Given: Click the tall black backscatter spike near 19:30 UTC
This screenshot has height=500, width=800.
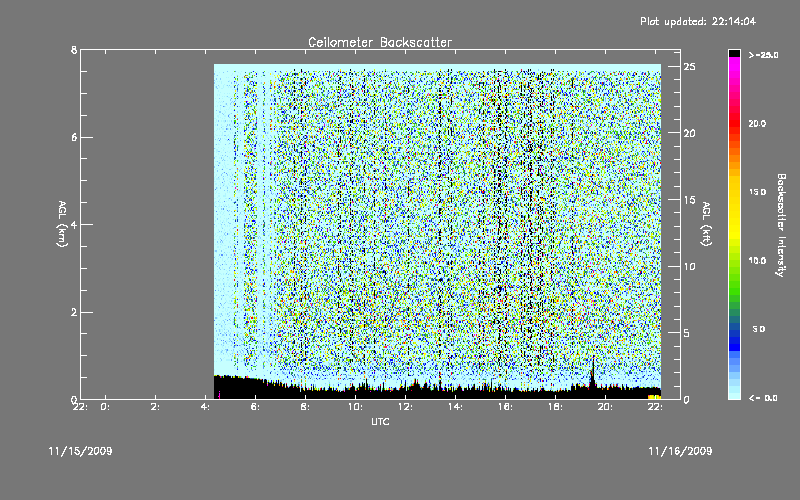Looking at the screenshot, I should pyautogui.click(x=592, y=375).
